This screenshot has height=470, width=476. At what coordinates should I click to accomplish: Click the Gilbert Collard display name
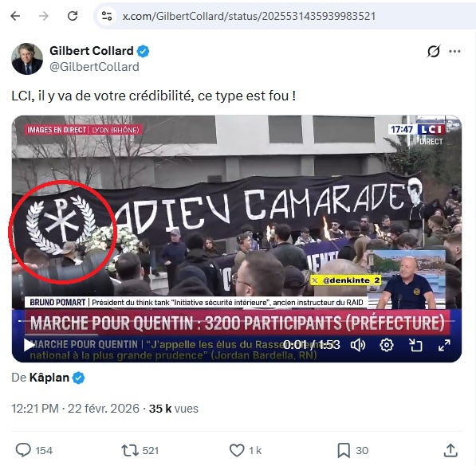pos(92,51)
